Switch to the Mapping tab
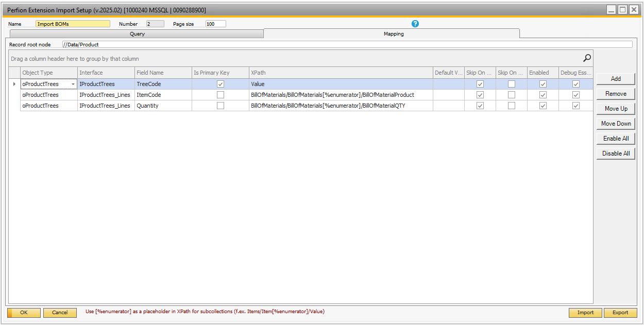Image resolution: width=644 pixels, height=325 pixels. tap(393, 34)
